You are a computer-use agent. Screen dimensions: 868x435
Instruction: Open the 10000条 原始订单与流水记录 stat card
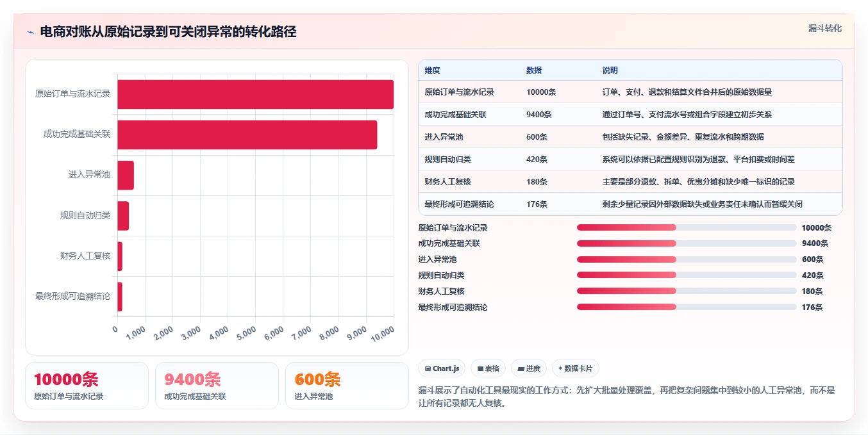pyautogui.click(x=87, y=386)
